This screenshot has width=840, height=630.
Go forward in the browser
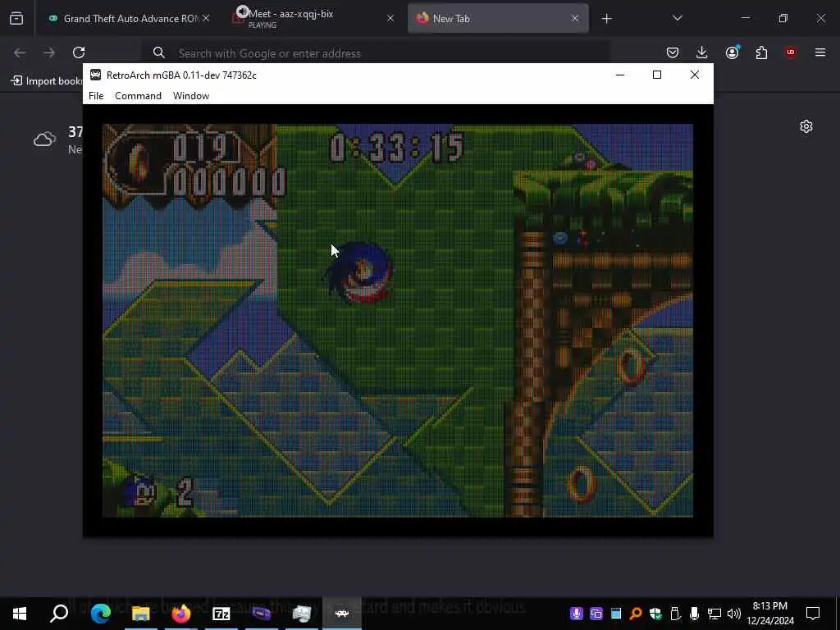(x=48, y=52)
